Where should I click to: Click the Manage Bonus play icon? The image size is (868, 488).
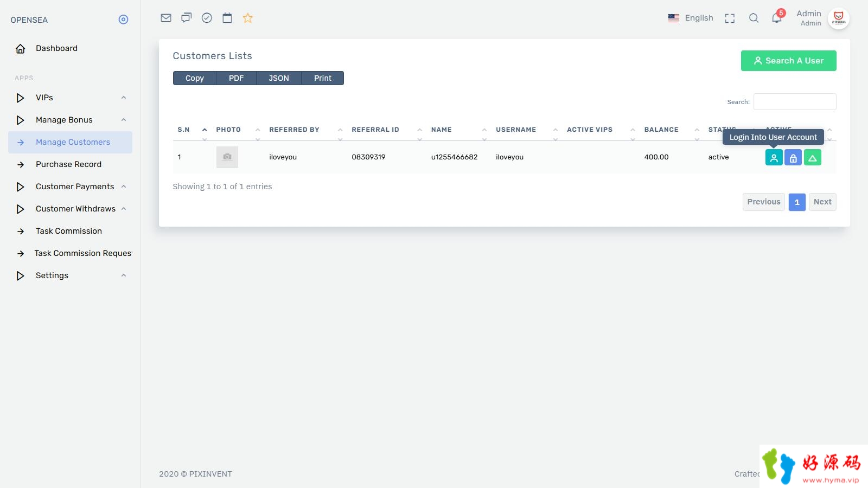tap(21, 120)
